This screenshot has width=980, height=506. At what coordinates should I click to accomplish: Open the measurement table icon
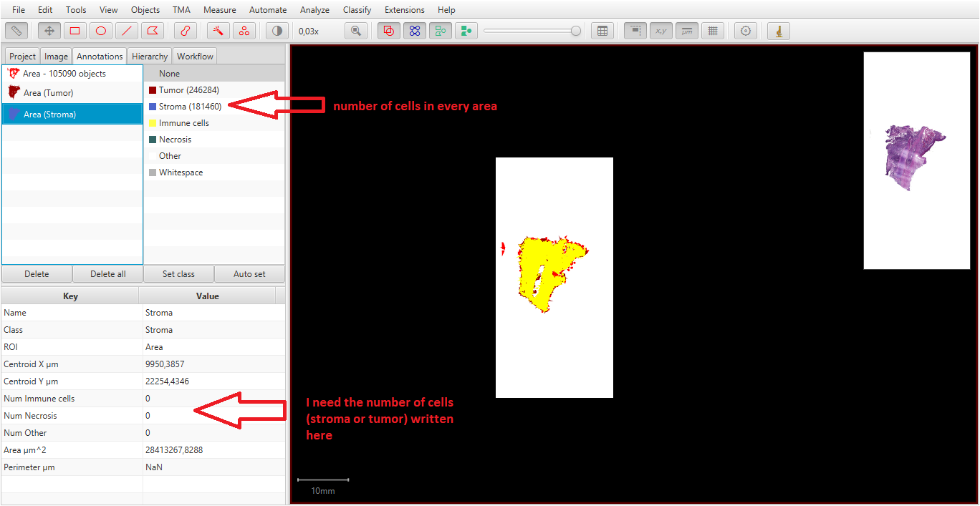coord(602,31)
